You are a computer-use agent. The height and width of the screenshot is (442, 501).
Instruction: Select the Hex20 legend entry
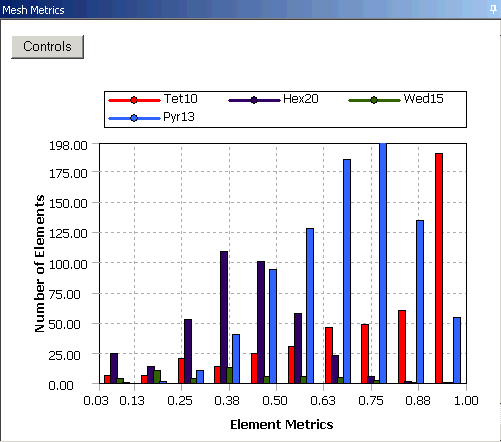pos(273,99)
